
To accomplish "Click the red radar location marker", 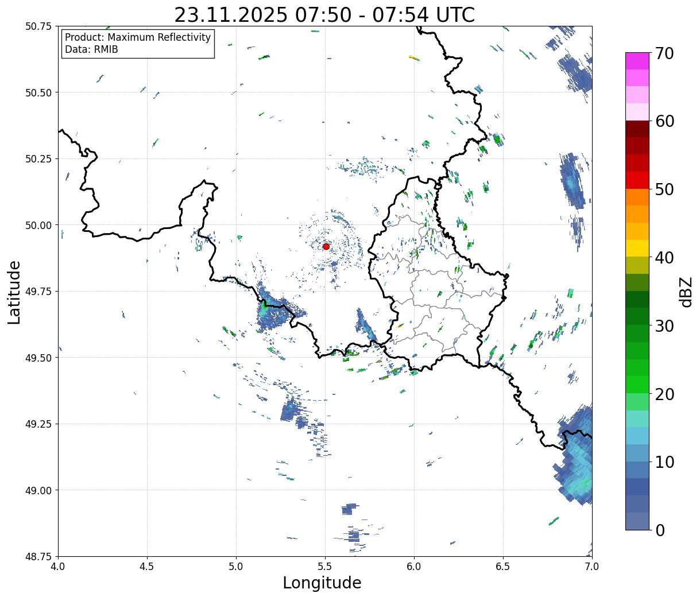I will (x=326, y=246).
